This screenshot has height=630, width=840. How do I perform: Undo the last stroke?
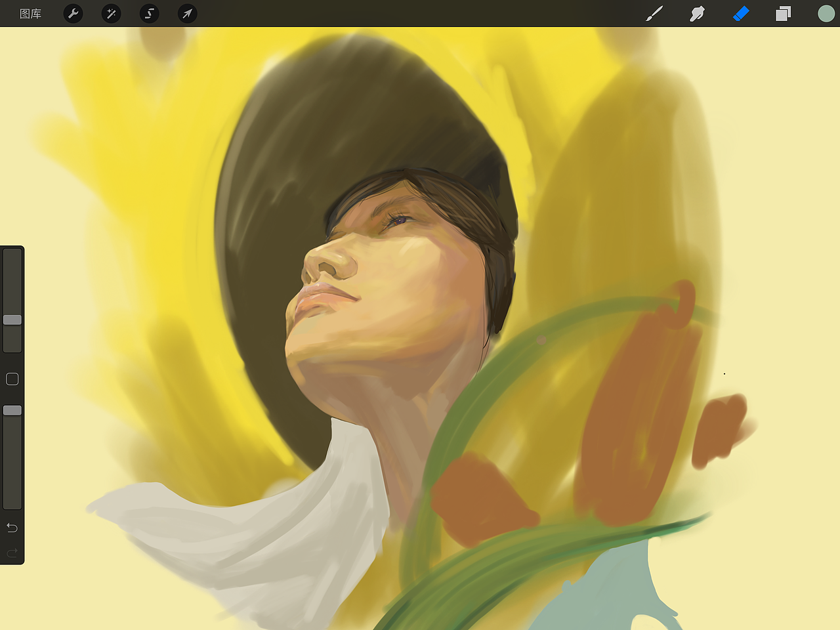coord(12,528)
